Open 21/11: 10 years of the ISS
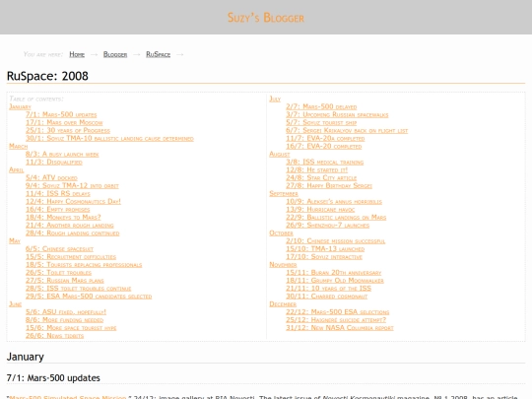The image size is (532, 399). (x=329, y=288)
